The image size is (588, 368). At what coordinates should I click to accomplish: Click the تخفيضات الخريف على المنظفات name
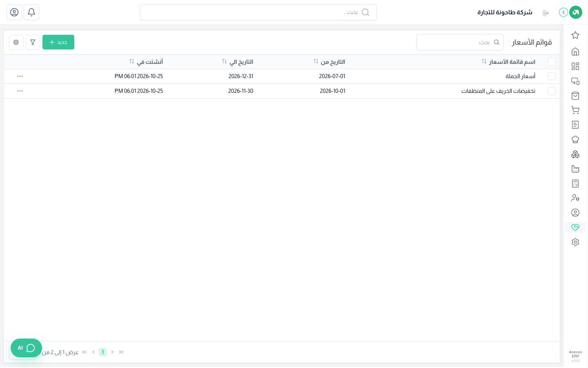[498, 91]
